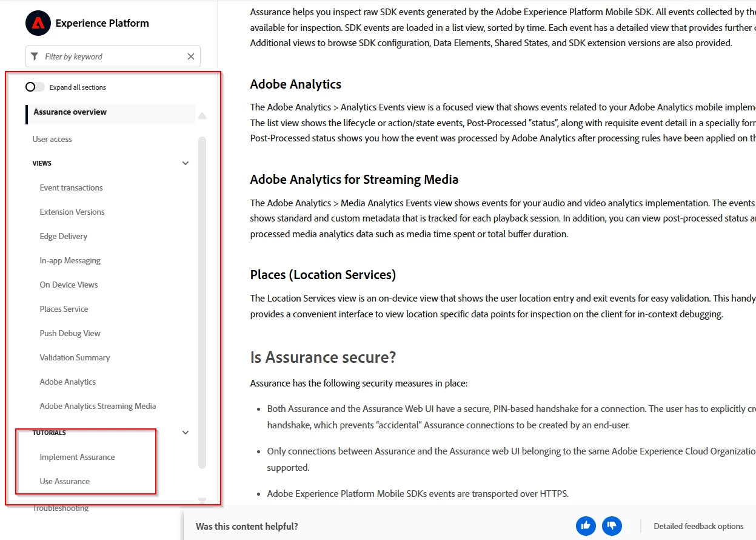The width and height of the screenshot is (756, 540).
Task: Open Adobe Analytics sidebar link
Action: coord(68,382)
